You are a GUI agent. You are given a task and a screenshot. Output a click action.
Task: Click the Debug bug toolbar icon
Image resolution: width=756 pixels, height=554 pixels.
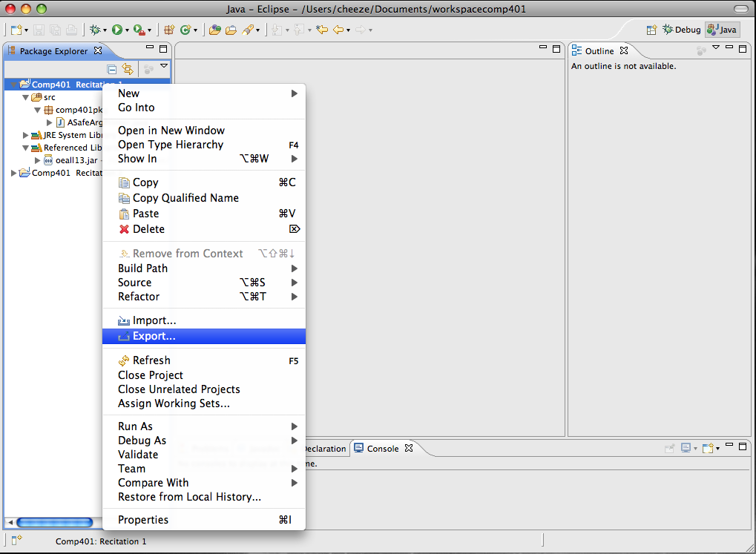[x=95, y=30]
